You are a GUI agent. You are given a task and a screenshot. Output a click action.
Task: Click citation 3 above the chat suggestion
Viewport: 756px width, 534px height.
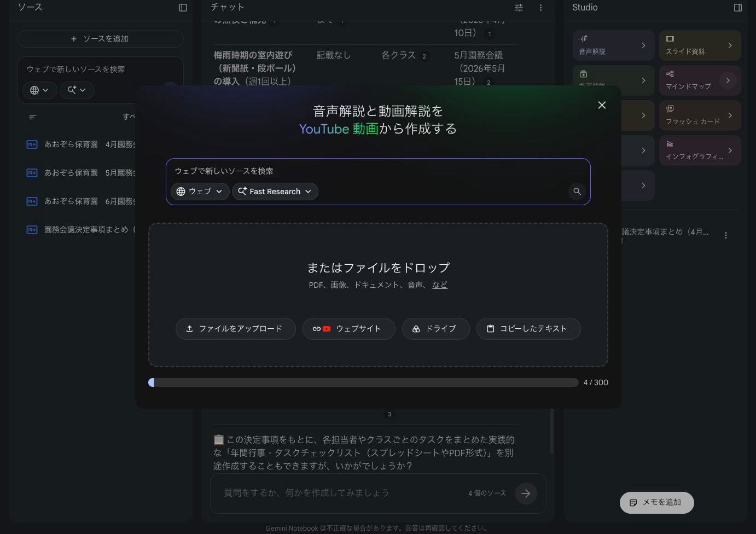(x=389, y=414)
